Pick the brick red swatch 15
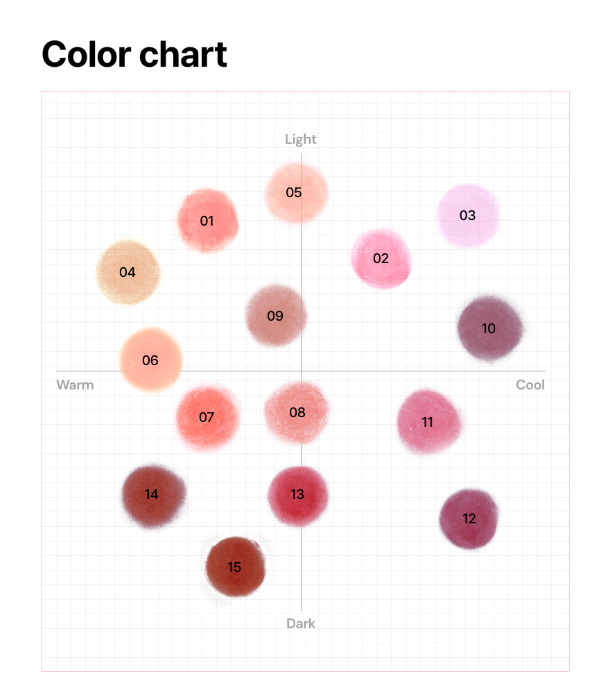616x695 pixels. click(x=235, y=567)
